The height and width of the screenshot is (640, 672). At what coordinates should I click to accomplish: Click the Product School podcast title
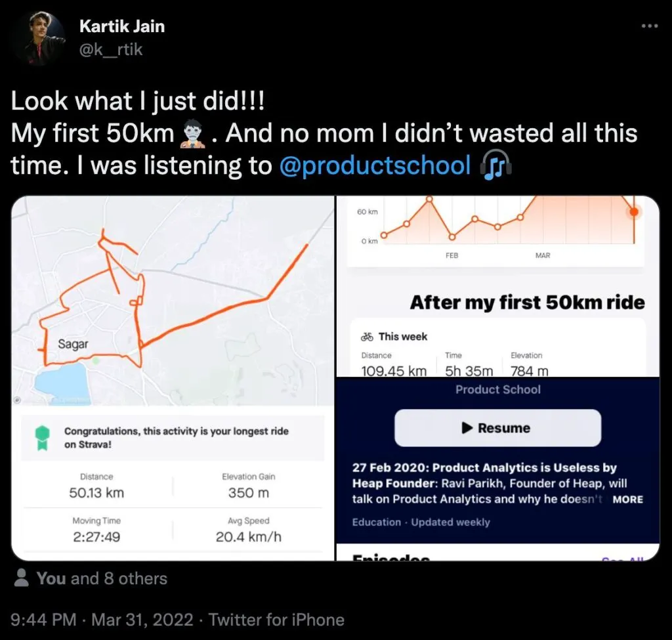coord(497,389)
